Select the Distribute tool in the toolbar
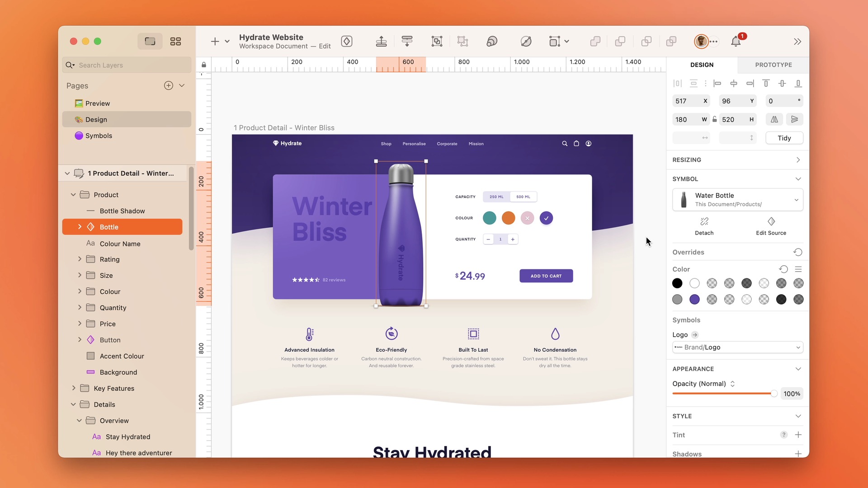The height and width of the screenshot is (488, 868). [x=407, y=41]
